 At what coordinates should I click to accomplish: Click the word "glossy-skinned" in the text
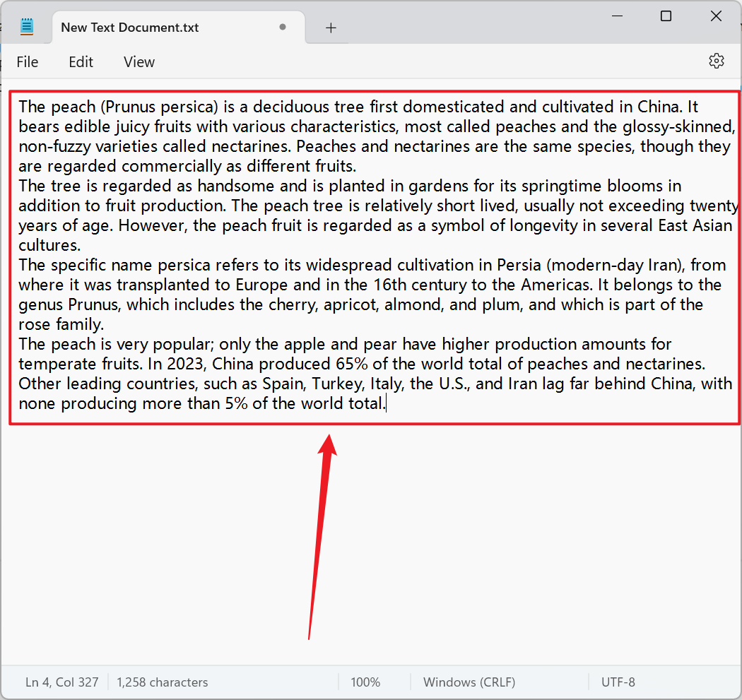pyautogui.click(x=677, y=126)
